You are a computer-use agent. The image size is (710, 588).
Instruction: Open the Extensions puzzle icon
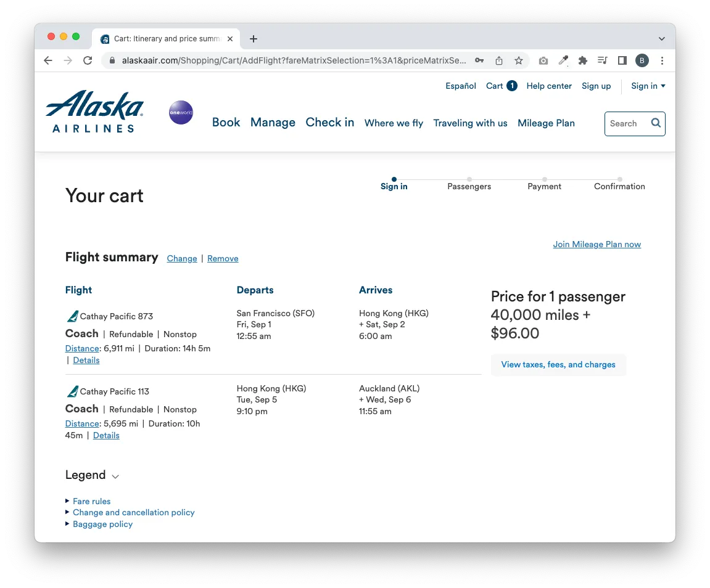click(583, 60)
